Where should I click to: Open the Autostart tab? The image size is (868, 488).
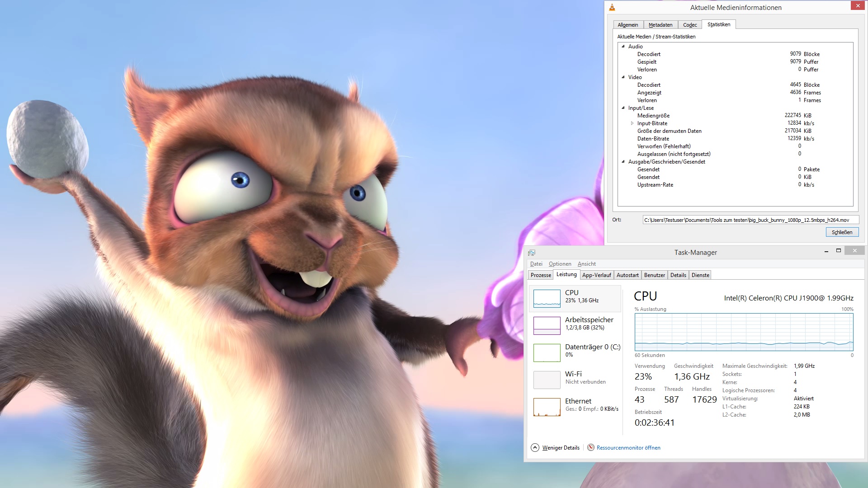coord(627,275)
